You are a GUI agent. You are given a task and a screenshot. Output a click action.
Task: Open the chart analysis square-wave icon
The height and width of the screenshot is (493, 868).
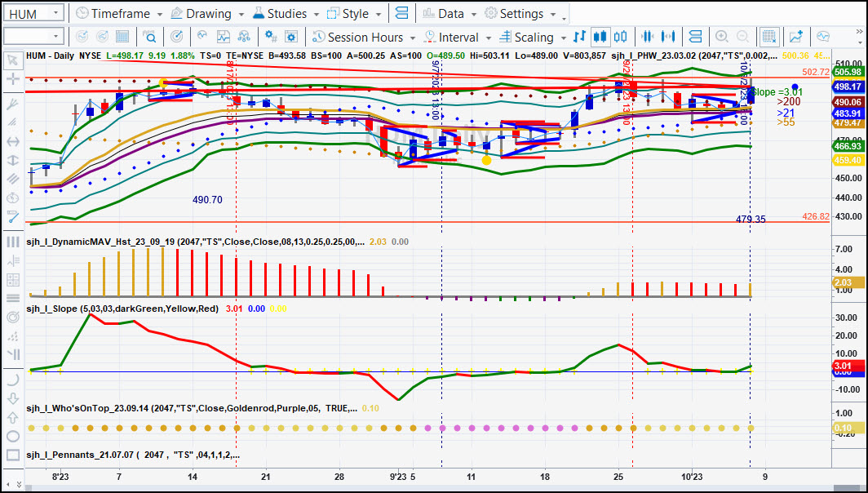tap(223, 37)
